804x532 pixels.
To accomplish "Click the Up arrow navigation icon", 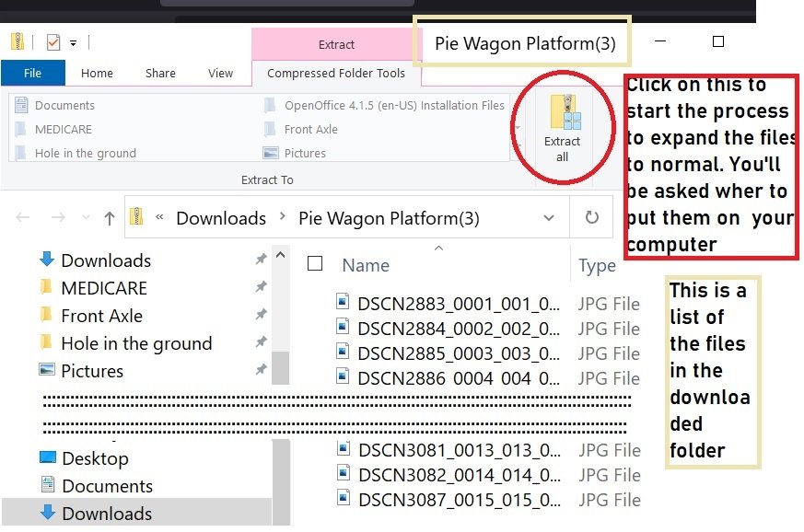I will click(110, 218).
